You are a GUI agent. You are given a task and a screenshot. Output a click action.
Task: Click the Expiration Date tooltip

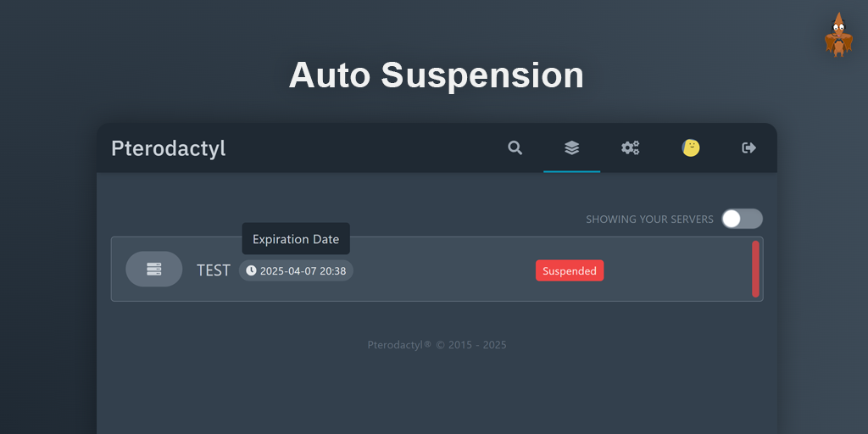296,239
